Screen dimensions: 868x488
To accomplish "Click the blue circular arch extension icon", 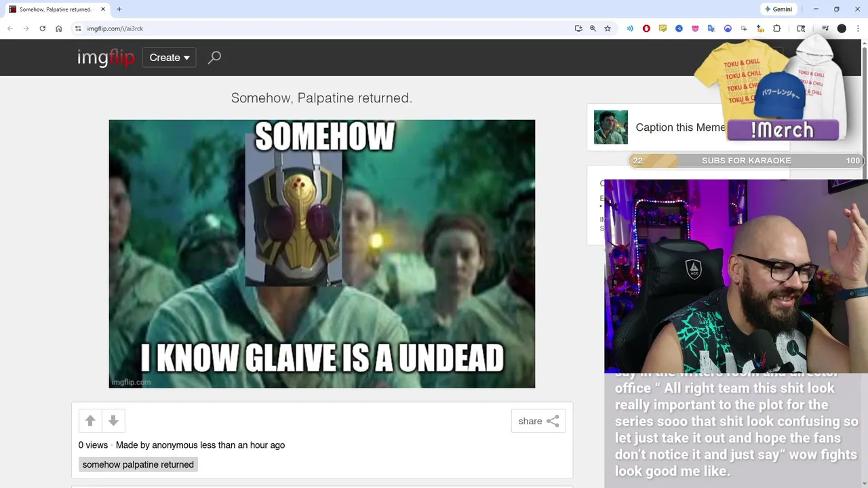I will coord(728,28).
